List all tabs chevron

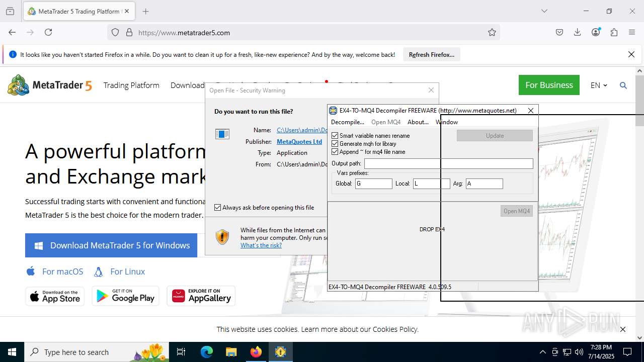click(544, 11)
